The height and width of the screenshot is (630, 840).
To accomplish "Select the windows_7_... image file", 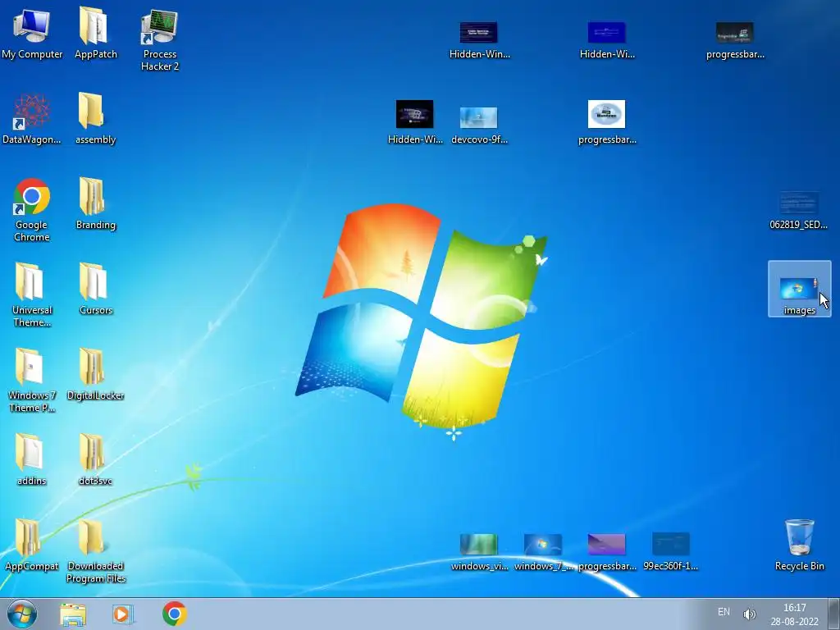I will point(543,552).
